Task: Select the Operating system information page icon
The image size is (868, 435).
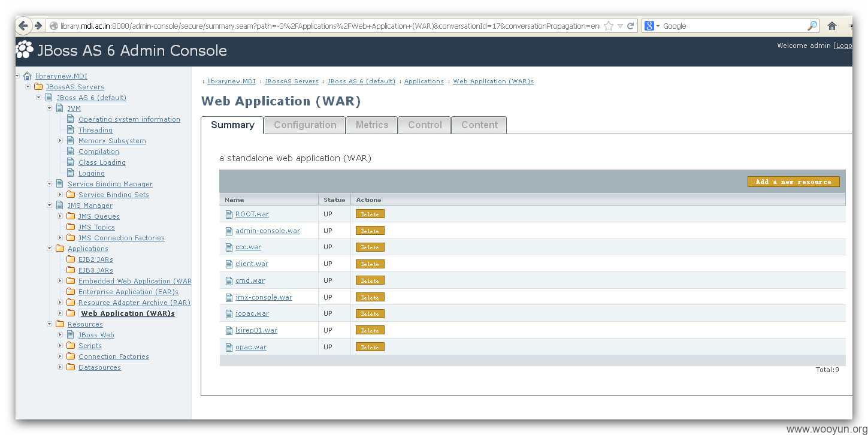Action: (x=71, y=119)
